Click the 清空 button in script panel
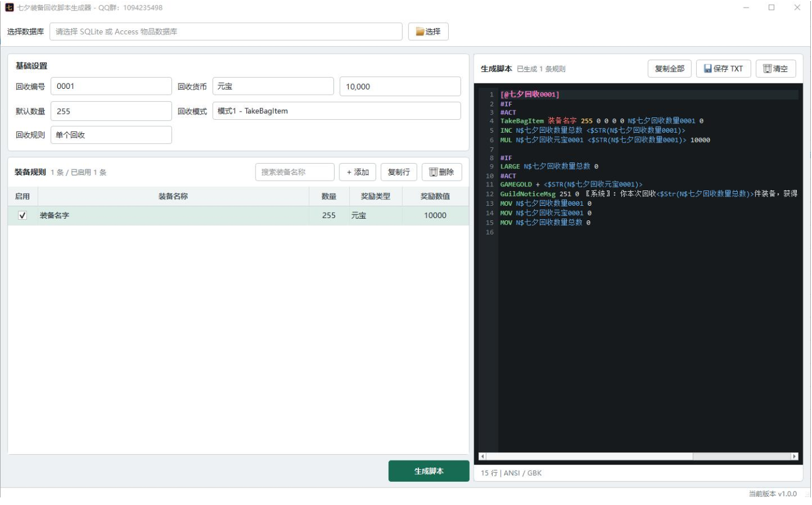Screen dimensions: 812x505 (x=776, y=69)
